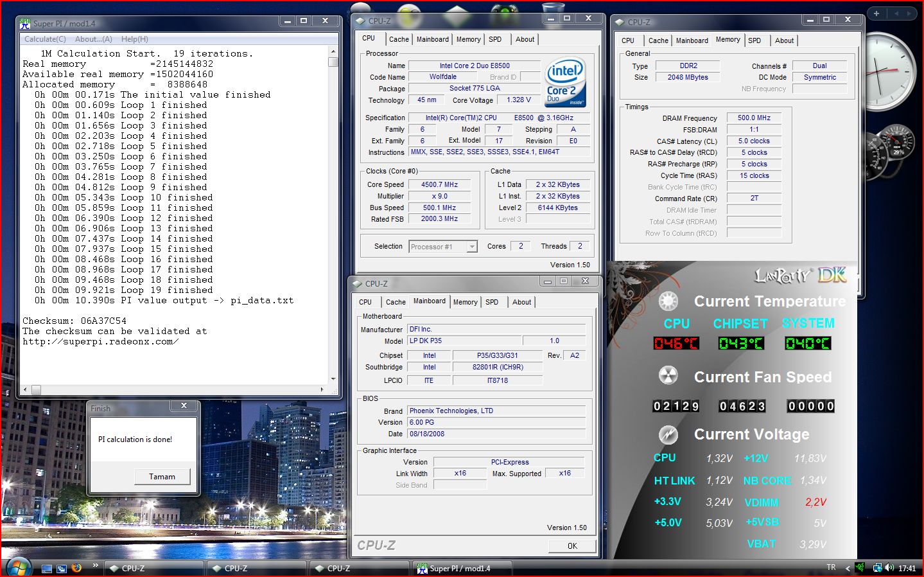Click Show Desktop quick launch icon
Screen dimensions: 924x577
pyautogui.click(x=46, y=569)
